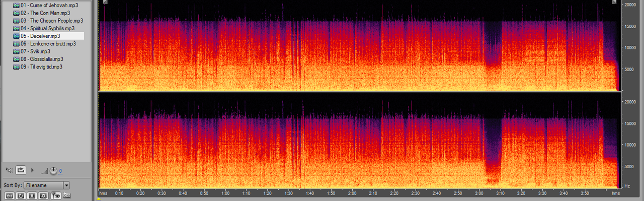Toggle show MIDI files filter
The width and height of the screenshot is (644, 201).
[x=43, y=195]
